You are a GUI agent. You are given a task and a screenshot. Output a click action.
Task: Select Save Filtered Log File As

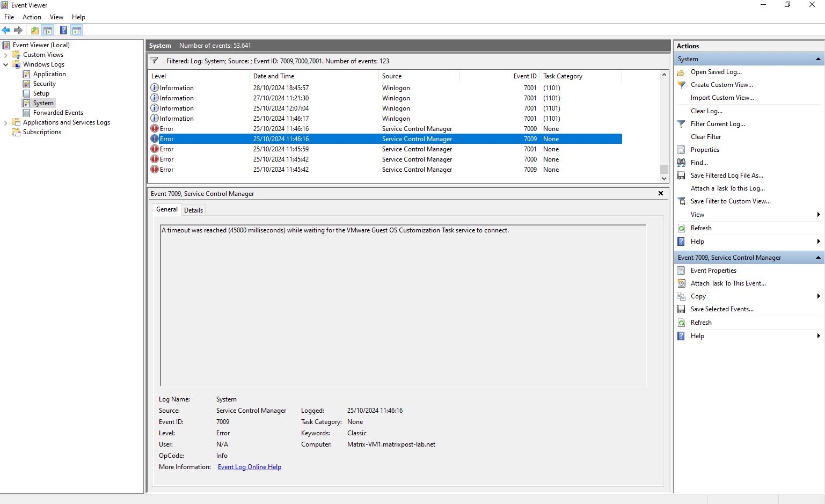[x=727, y=176]
